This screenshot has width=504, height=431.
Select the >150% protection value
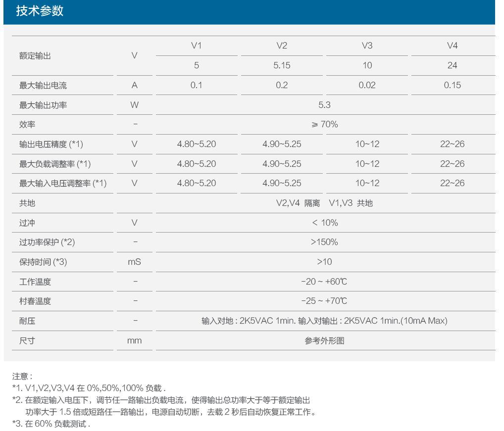point(324,242)
